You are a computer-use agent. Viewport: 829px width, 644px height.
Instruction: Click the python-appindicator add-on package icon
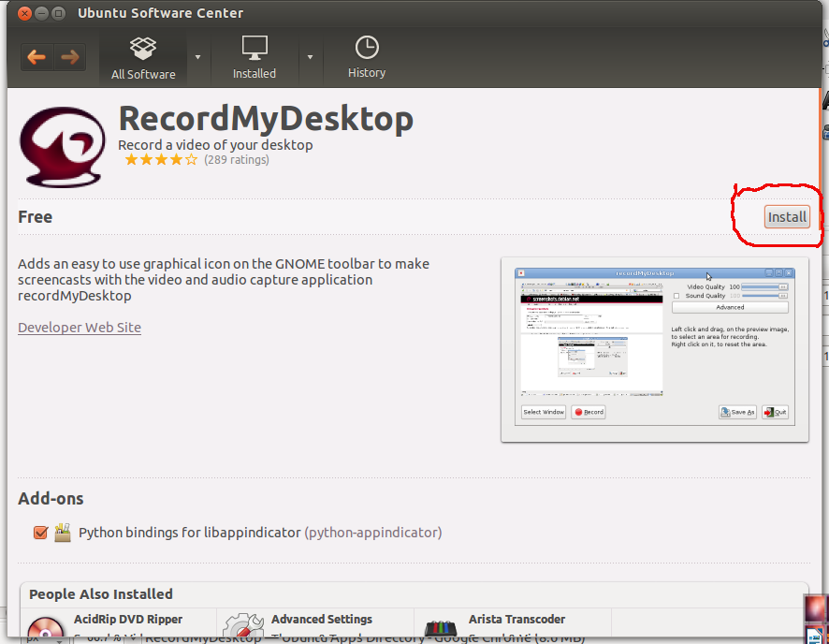63,533
